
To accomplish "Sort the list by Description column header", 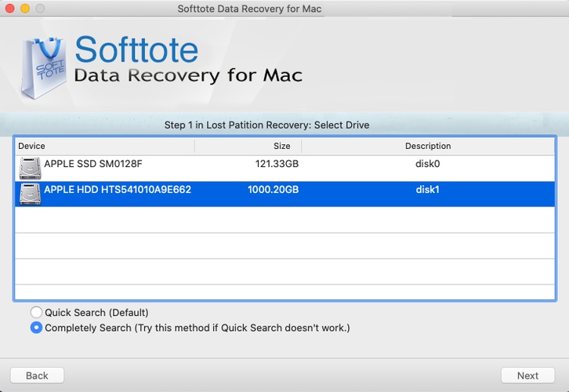I will click(x=428, y=146).
